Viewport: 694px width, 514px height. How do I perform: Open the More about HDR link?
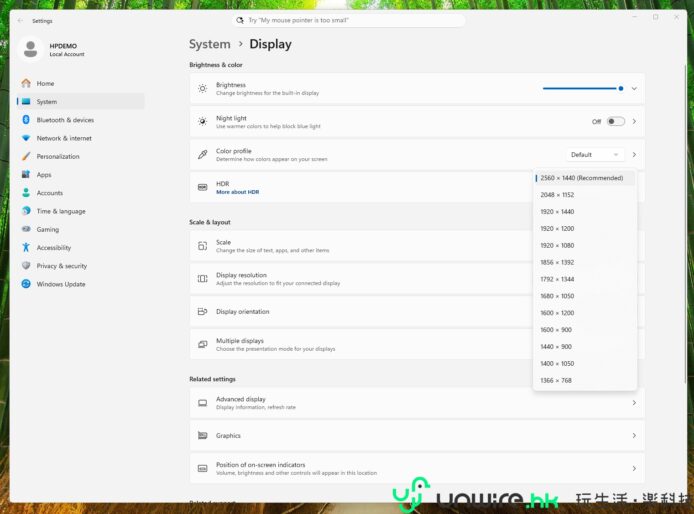[x=238, y=192]
